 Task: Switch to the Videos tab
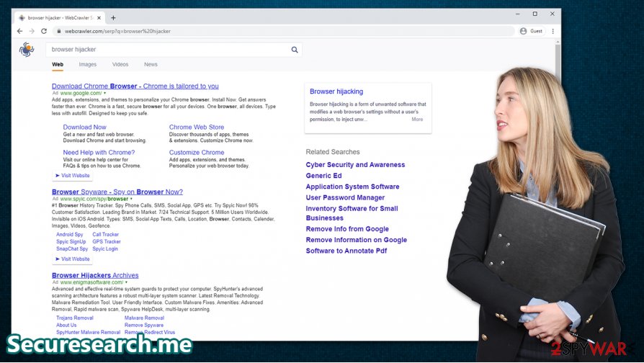[x=120, y=65]
